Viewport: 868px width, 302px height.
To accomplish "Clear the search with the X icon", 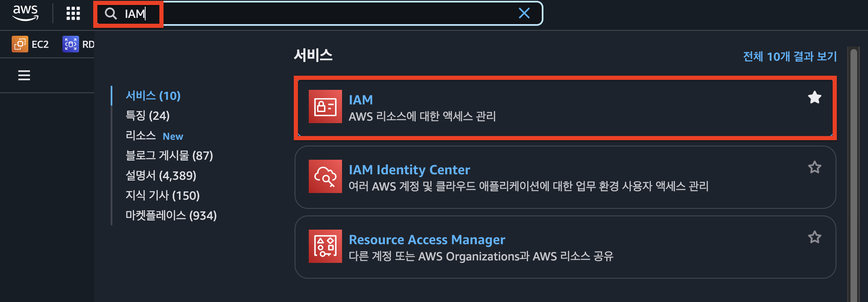I will pyautogui.click(x=524, y=13).
